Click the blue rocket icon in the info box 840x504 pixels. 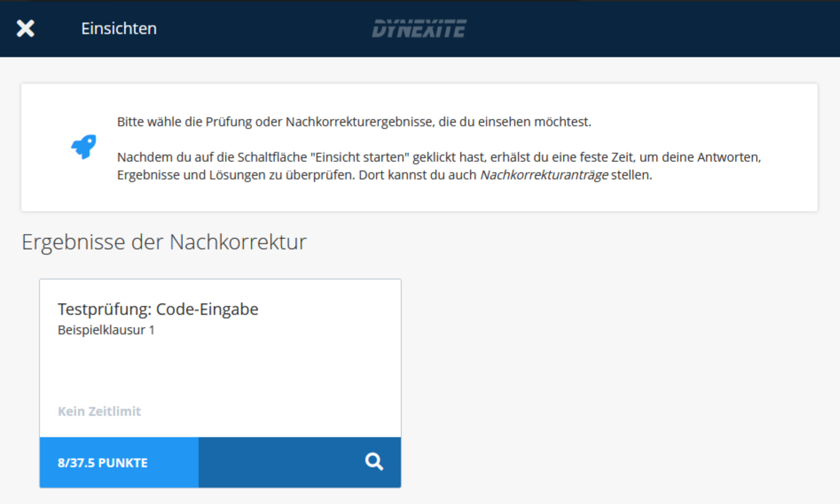coord(84,147)
